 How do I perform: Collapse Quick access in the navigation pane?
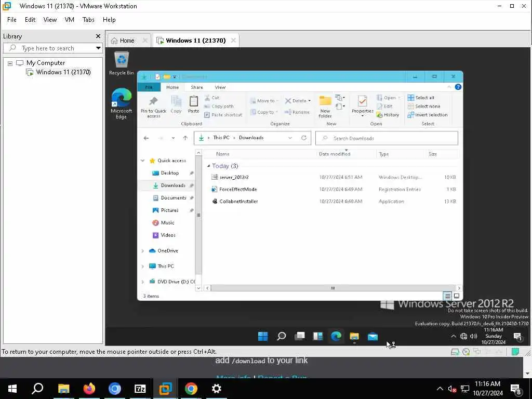(143, 161)
